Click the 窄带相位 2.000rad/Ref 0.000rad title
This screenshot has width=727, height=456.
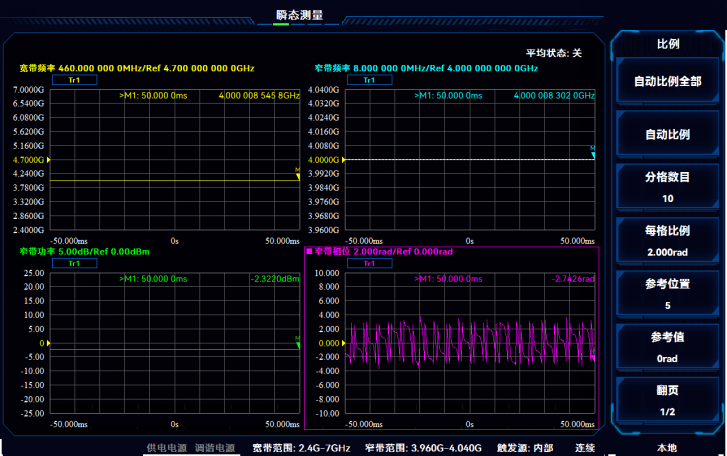383,252
